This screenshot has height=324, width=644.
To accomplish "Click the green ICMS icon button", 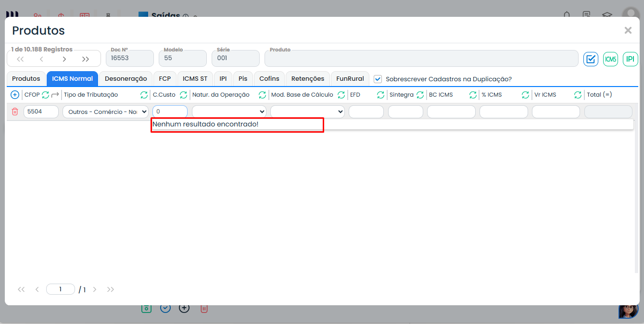I will click(610, 59).
